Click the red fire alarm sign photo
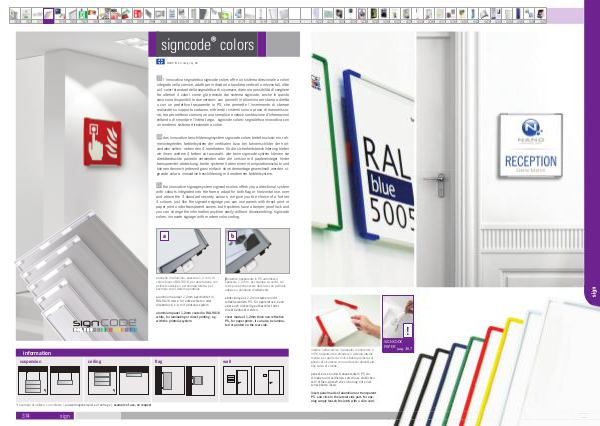This screenshot has height=426, width=600. click(x=103, y=142)
